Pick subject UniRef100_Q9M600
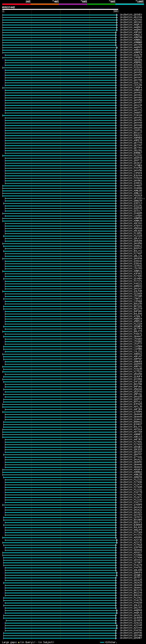This screenshot has height=644, width=146. pyautogui.click(x=131, y=286)
